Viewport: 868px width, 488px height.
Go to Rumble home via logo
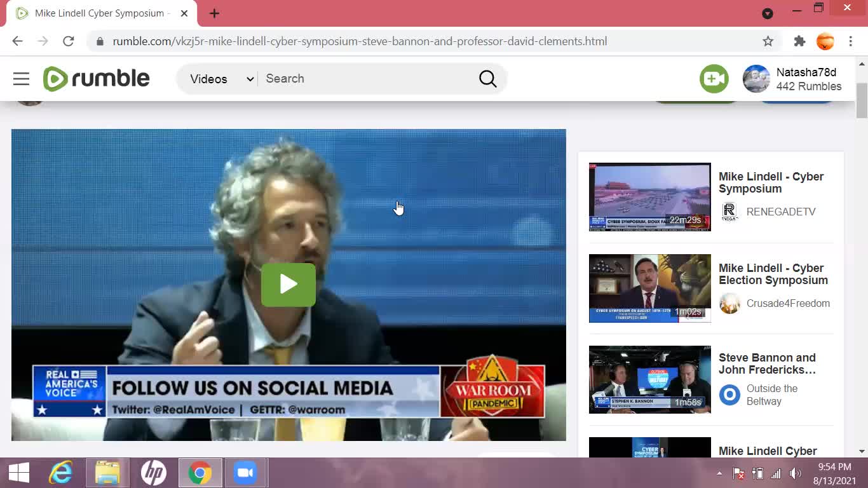pyautogui.click(x=97, y=79)
